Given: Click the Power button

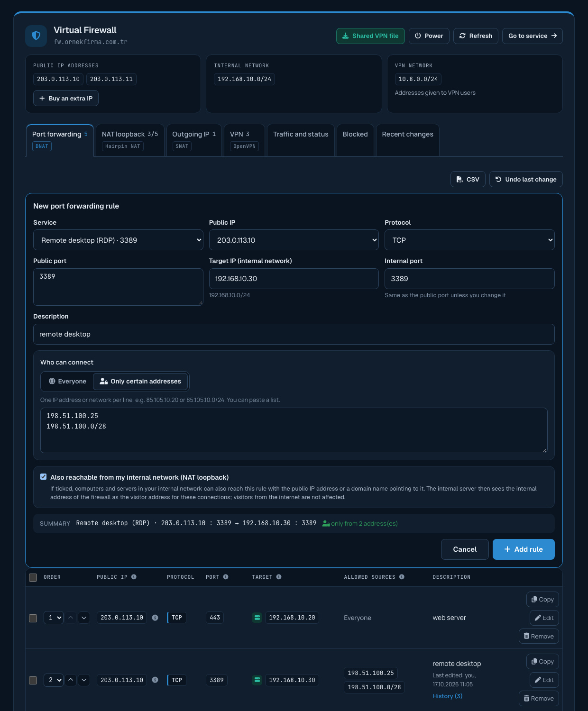Looking at the screenshot, I should (429, 36).
